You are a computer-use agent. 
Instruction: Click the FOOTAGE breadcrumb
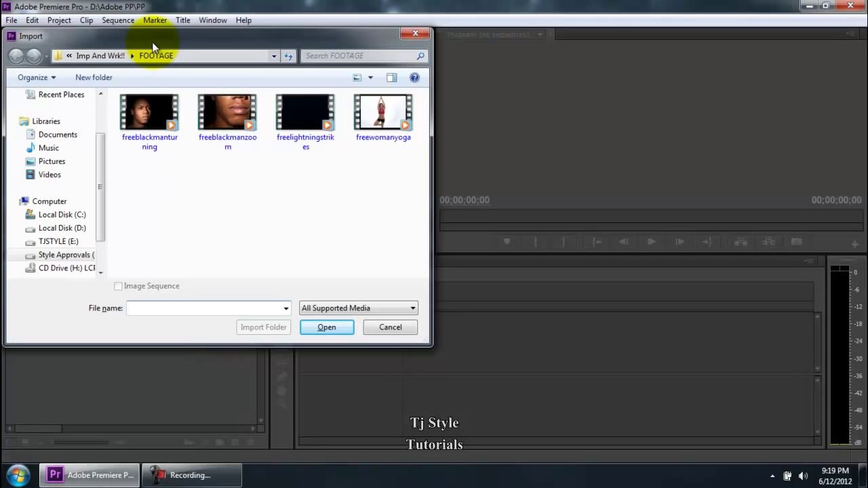tap(156, 56)
